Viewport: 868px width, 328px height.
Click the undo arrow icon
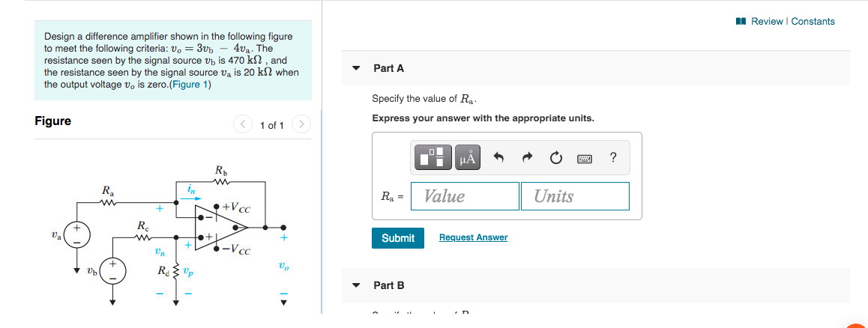pyautogui.click(x=498, y=159)
